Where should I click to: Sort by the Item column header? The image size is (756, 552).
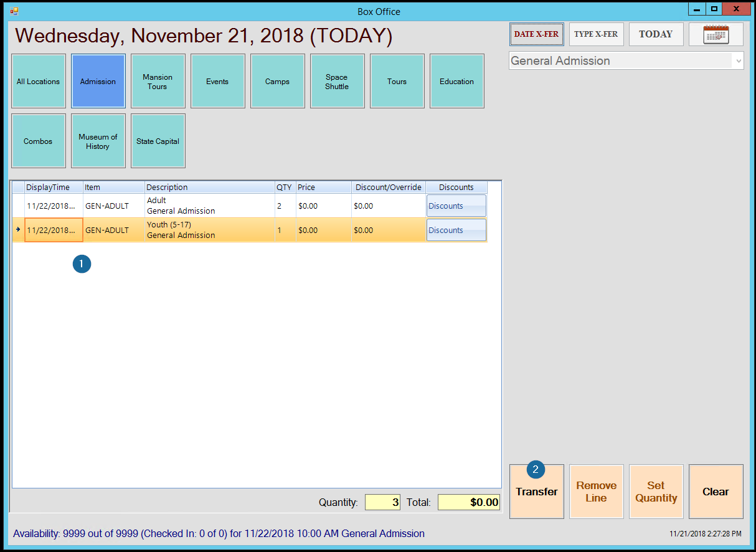point(114,188)
